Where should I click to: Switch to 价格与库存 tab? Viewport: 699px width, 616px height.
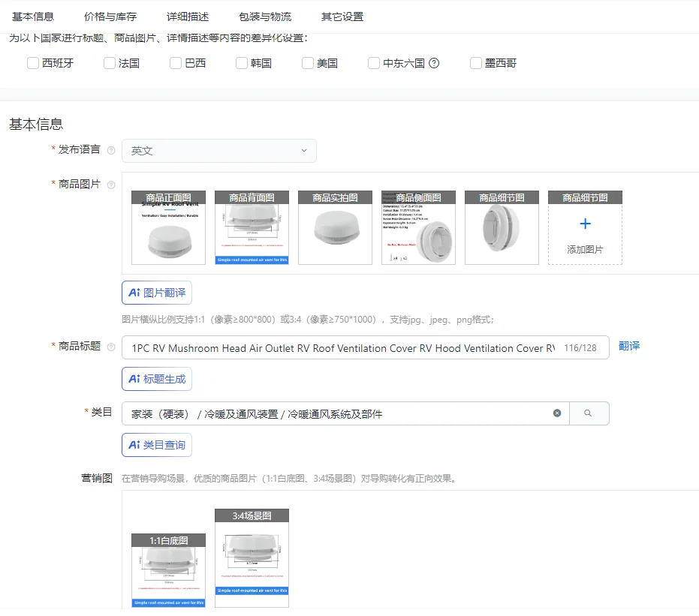click(x=110, y=17)
